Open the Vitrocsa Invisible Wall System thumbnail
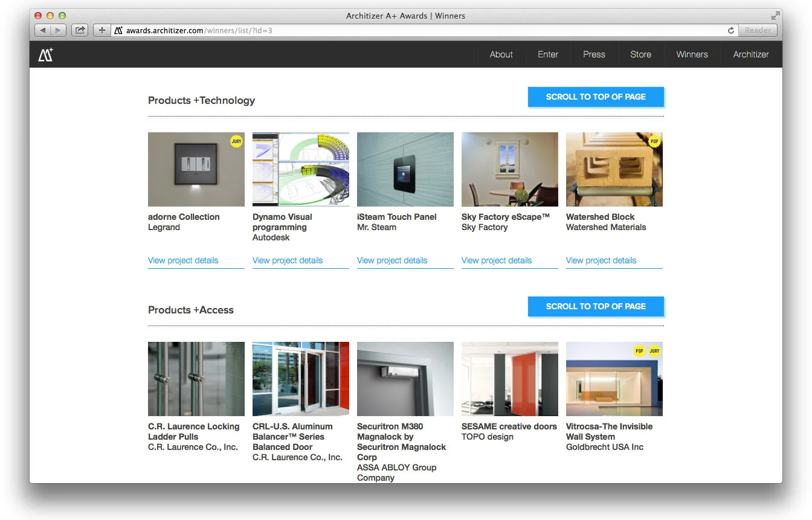 click(x=614, y=379)
